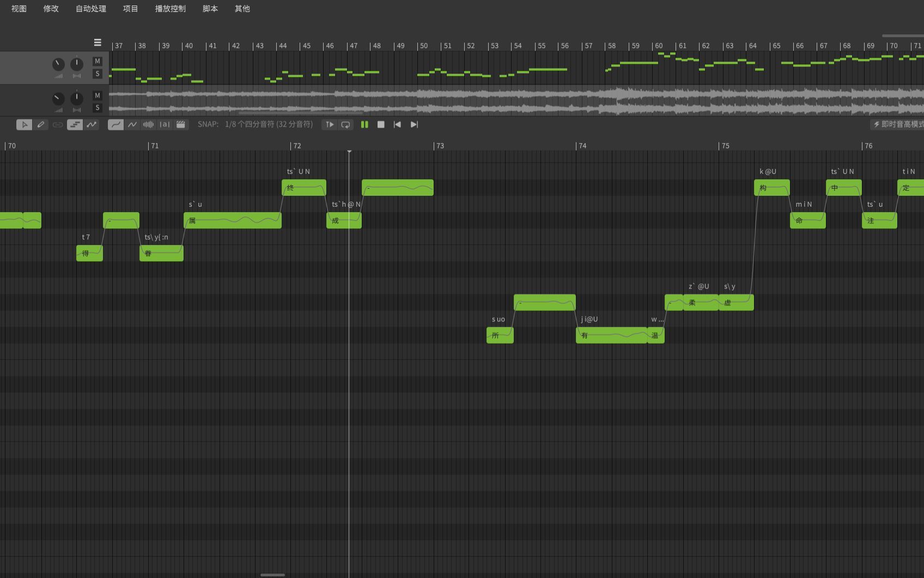Click measure 60 in arrangement ruler
This screenshot has height=578, width=924.
coord(658,46)
